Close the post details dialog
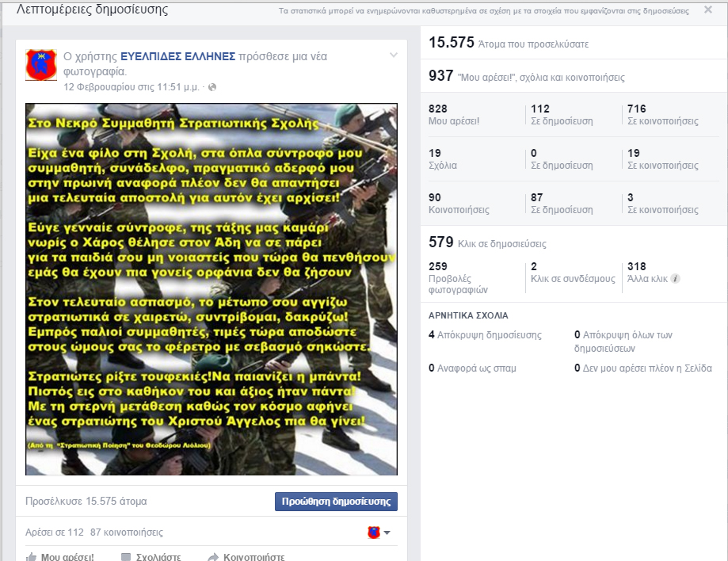The height and width of the screenshot is (561, 728). pos(708,10)
